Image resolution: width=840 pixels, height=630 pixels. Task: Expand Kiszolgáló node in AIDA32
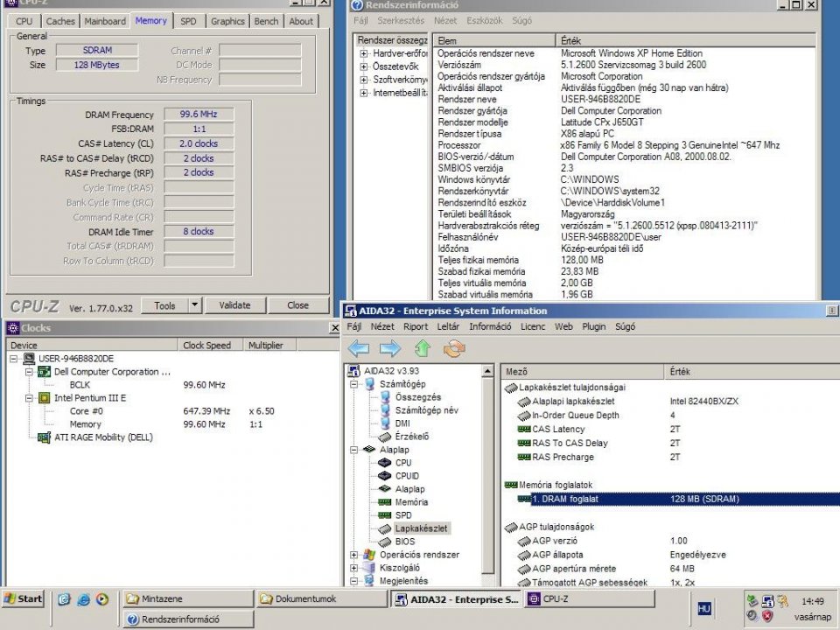click(x=353, y=568)
